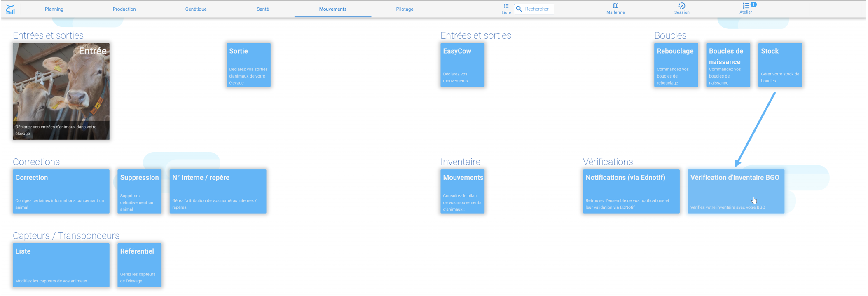This screenshot has width=868, height=296.
Task: Click the Capteurs / Transpondeurs section heading
Action: pyautogui.click(x=66, y=235)
